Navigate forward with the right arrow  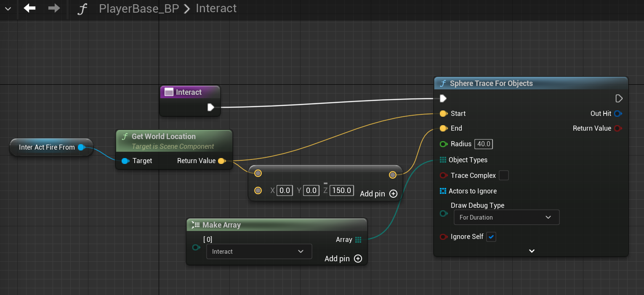point(54,8)
